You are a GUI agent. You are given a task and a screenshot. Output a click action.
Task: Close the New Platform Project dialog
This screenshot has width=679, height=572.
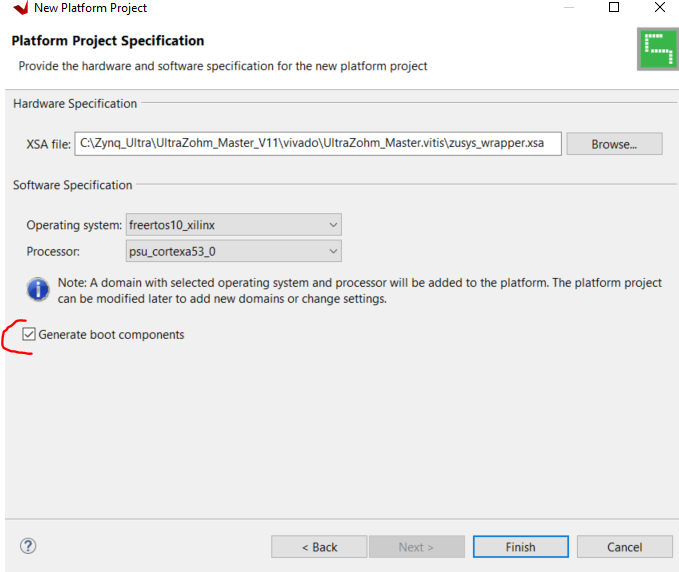[x=659, y=8]
